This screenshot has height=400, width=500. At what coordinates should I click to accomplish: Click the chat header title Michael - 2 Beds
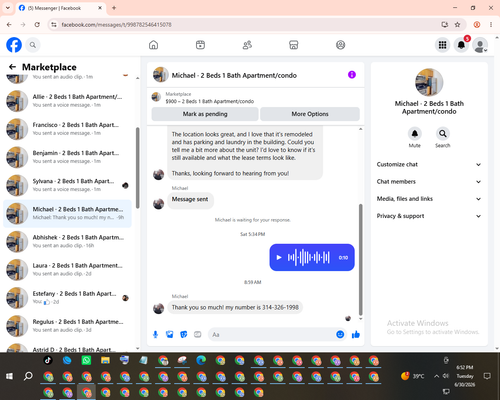point(234,75)
